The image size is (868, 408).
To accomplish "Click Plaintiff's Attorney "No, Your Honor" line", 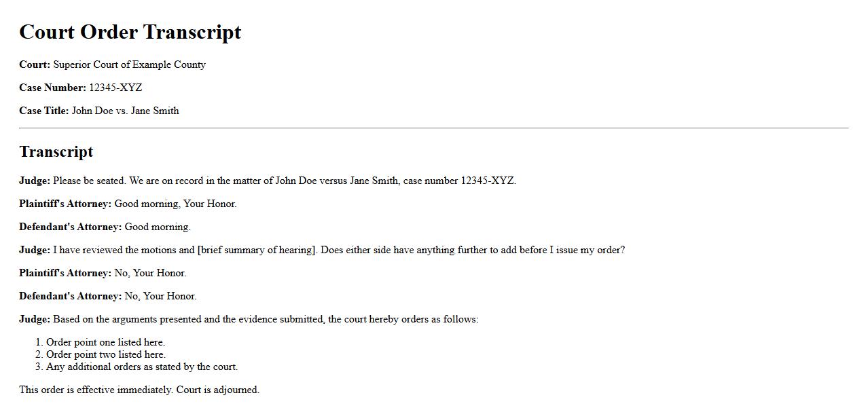I will click(150, 273).
